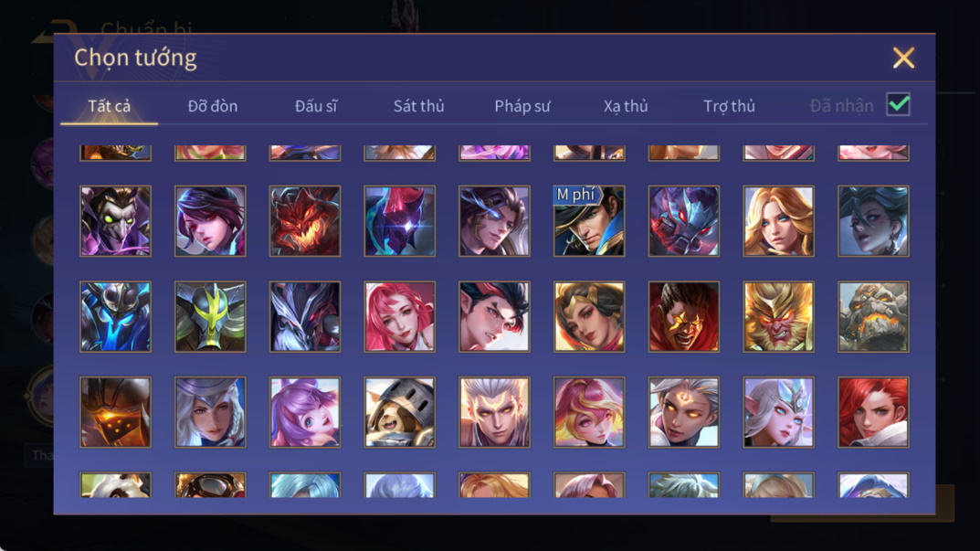Open the "Đấu sĩ" tab
The width and height of the screenshot is (980, 551).
pos(316,106)
